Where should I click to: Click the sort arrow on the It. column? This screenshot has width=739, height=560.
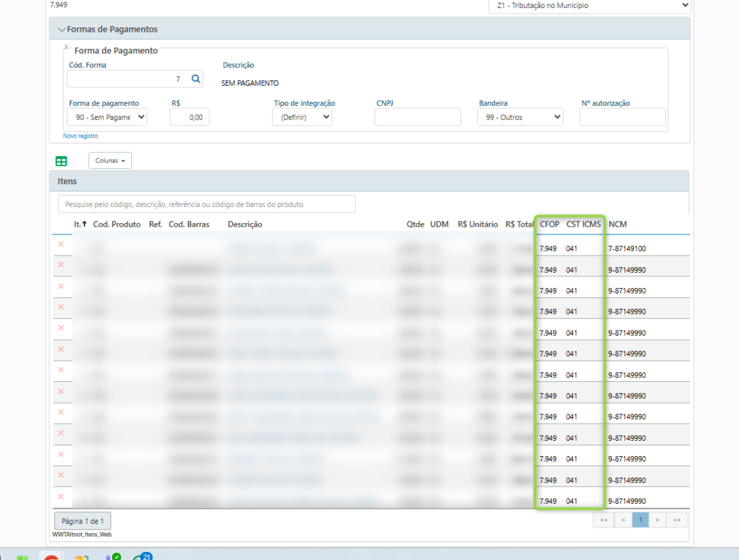coord(84,224)
